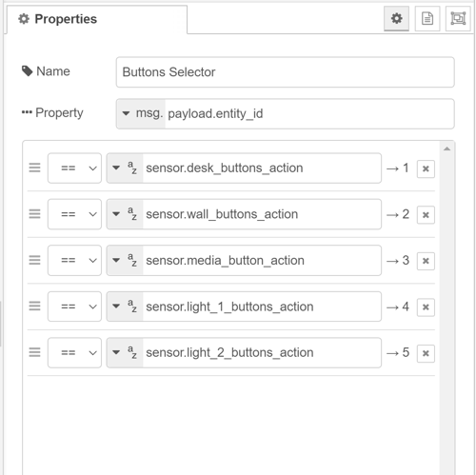Grab the reorder handle of rule 1
Viewport: 476px width, 475px height.
(34, 168)
